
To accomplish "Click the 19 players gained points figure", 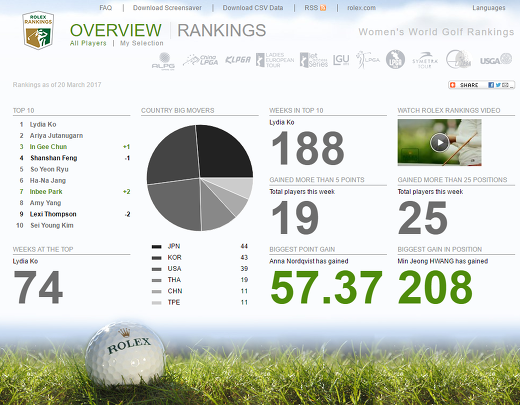I will [295, 218].
